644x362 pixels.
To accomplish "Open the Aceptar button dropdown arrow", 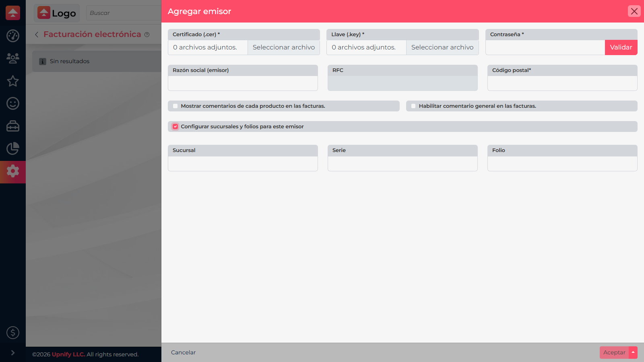I will [x=633, y=352].
